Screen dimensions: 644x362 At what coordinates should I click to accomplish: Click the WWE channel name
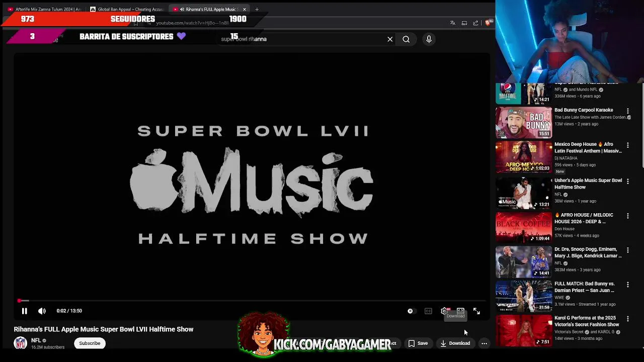coord(559,298)
